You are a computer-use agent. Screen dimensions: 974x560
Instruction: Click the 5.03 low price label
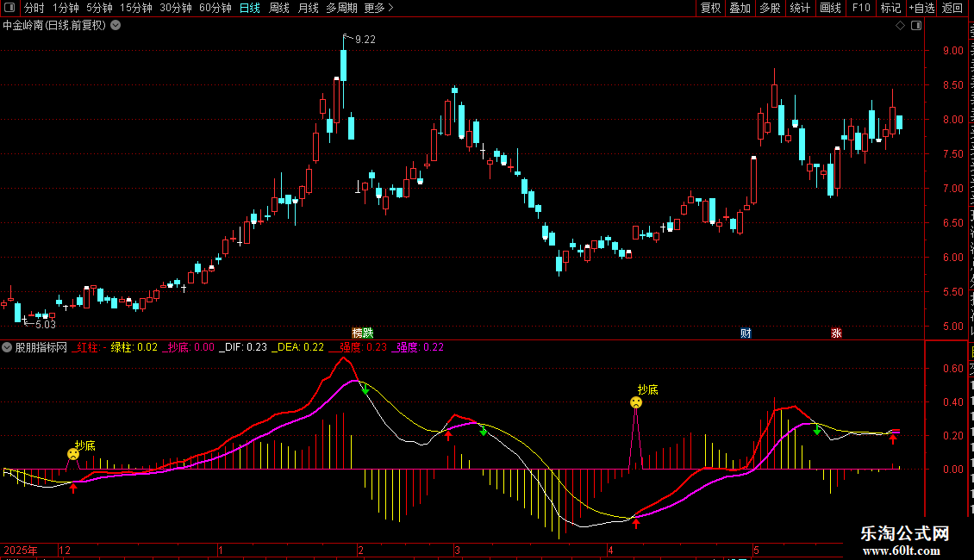point(46,325)
